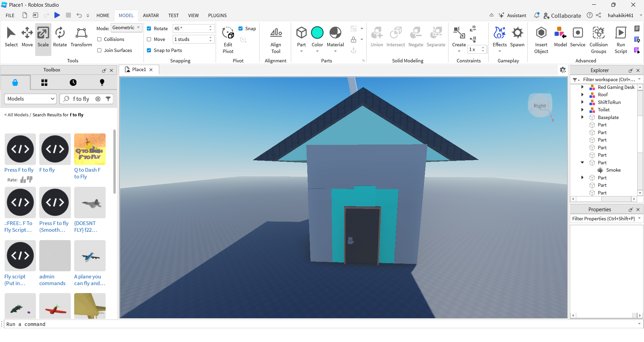
Task: Open 'Q to Dash F to Fly' link
Action: (87, 173)
